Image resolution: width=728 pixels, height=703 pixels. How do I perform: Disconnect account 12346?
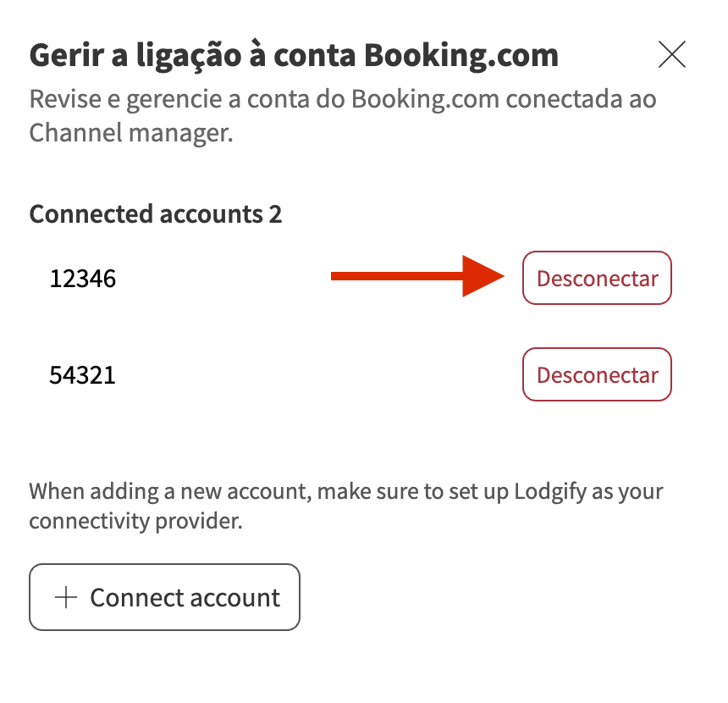point(597,278)
